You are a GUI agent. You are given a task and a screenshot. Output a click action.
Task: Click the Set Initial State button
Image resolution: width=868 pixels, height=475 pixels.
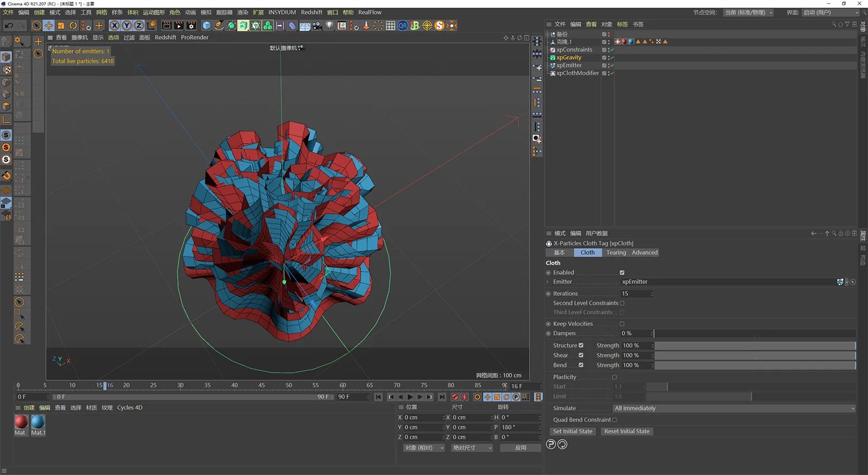pos(572,432)
